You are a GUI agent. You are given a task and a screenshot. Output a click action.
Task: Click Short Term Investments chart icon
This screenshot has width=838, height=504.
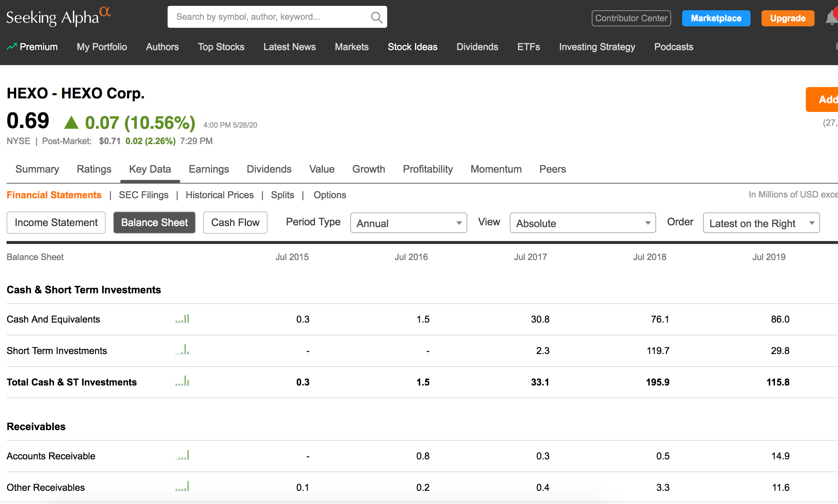[x=182, y=350]
